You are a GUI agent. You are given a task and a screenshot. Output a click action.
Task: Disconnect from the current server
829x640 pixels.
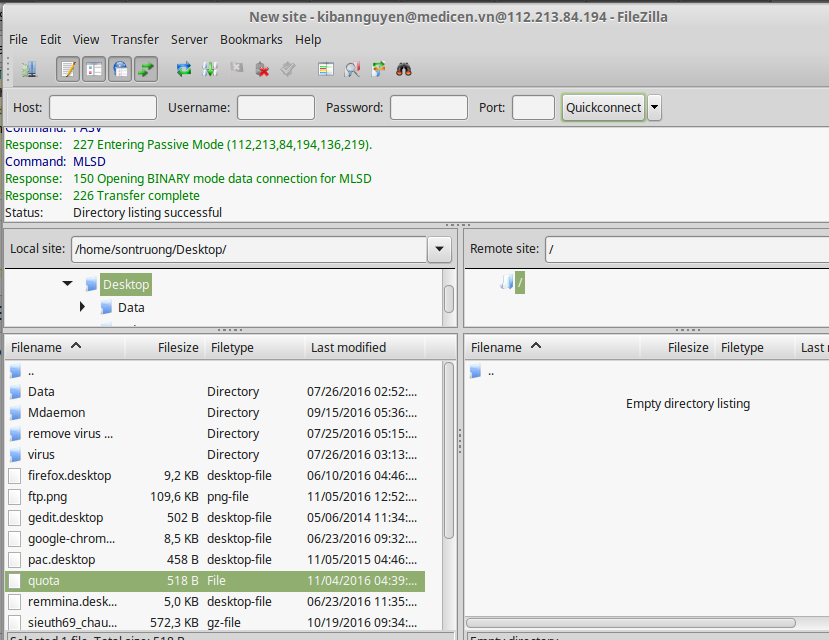pos(262,69)
